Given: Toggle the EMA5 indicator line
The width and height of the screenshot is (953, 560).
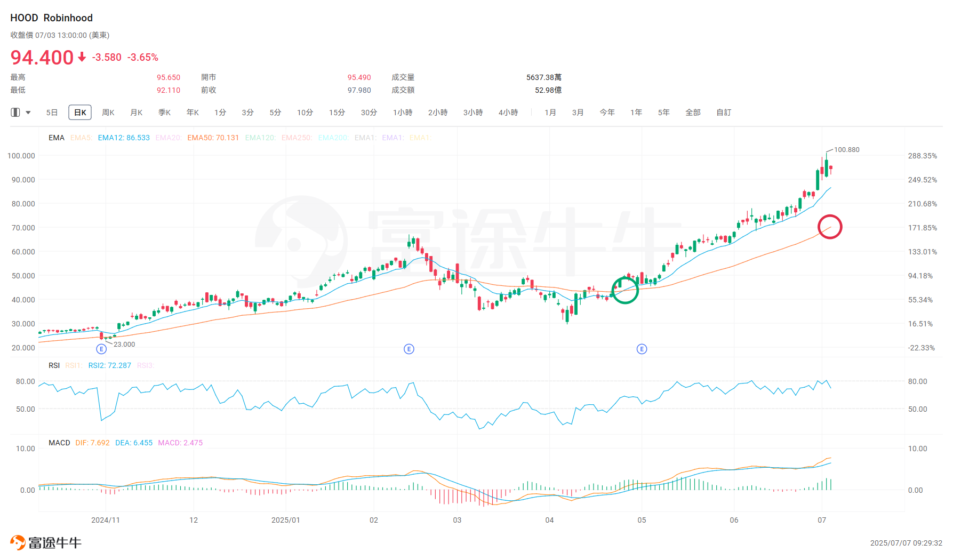Looking at the screenshot, I should (x=81, y=138).
